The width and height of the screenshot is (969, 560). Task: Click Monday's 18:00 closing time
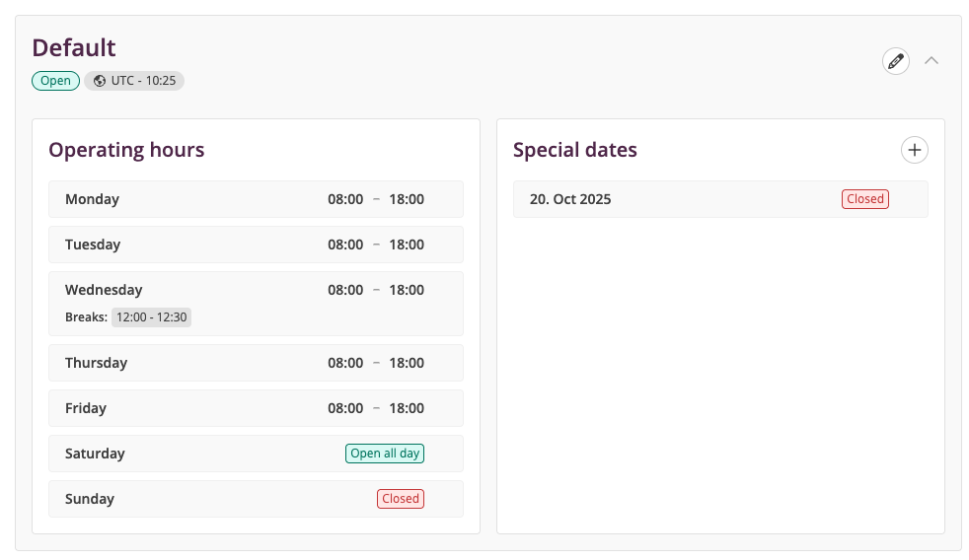(x=407, y=199)
